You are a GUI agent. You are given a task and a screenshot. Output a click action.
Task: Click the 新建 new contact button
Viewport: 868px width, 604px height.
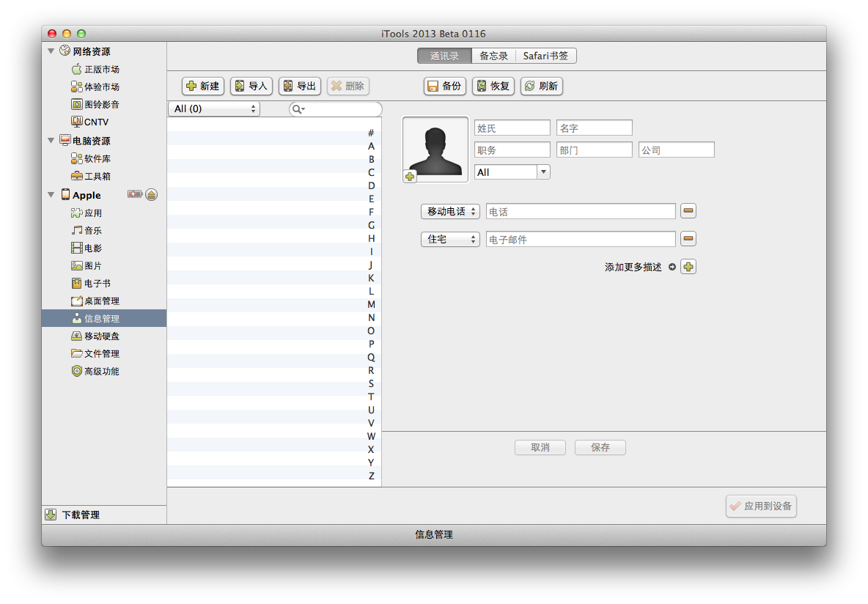point(203,86)
